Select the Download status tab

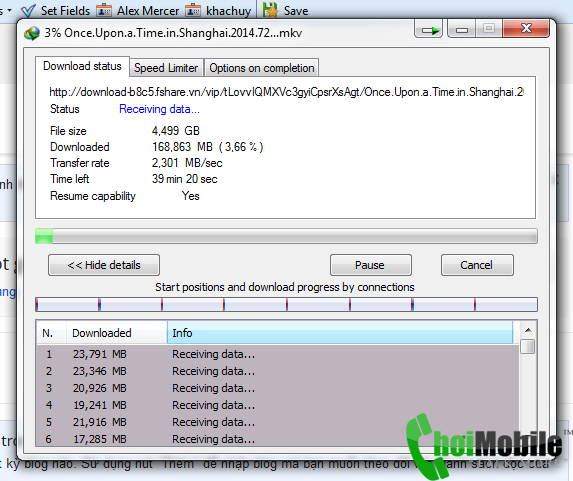coord(82,66)
